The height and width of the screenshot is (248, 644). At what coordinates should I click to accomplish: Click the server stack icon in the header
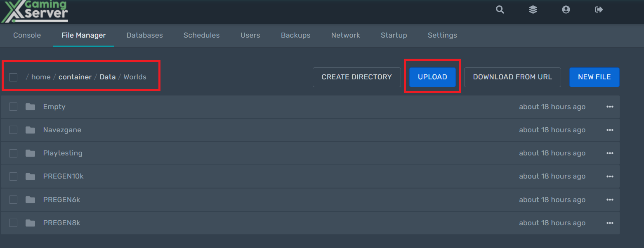click(533, 10)
